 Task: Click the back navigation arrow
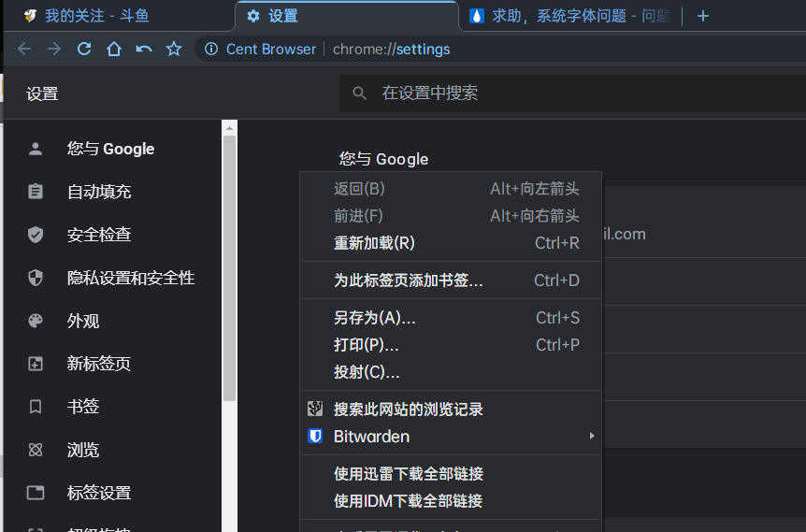[24, 49]
